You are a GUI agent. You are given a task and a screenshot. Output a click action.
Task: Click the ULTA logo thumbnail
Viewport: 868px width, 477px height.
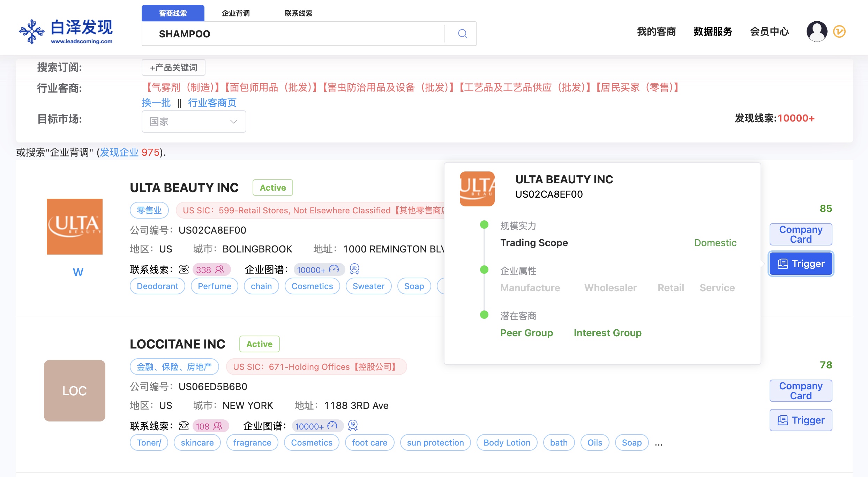click(75, 226)
